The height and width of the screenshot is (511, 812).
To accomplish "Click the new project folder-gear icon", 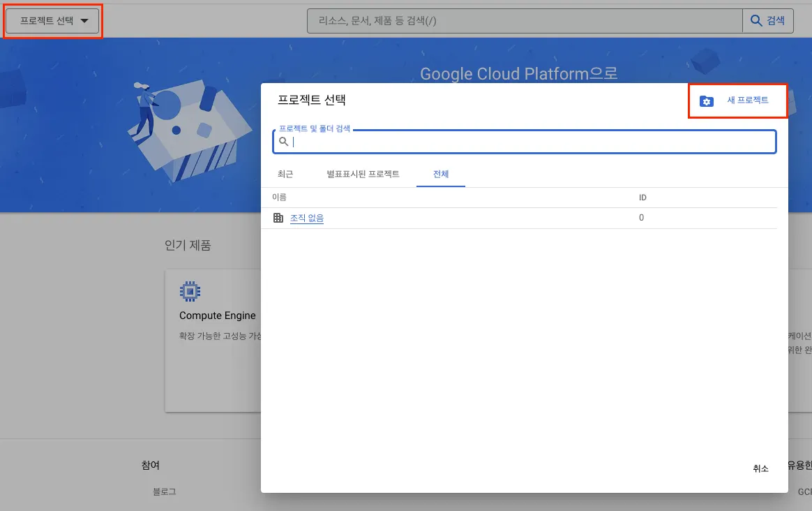I will 707,101.
